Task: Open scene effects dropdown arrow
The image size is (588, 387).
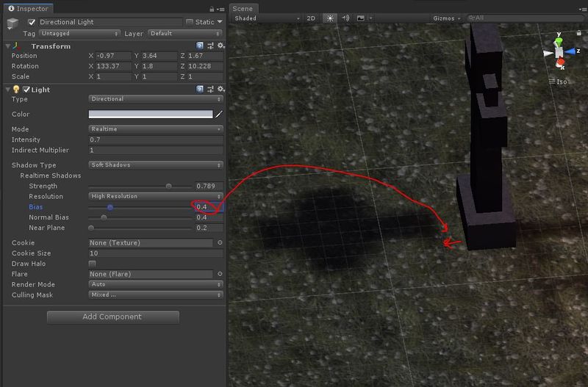Action: pyautogui.click(x=370, y=18)
